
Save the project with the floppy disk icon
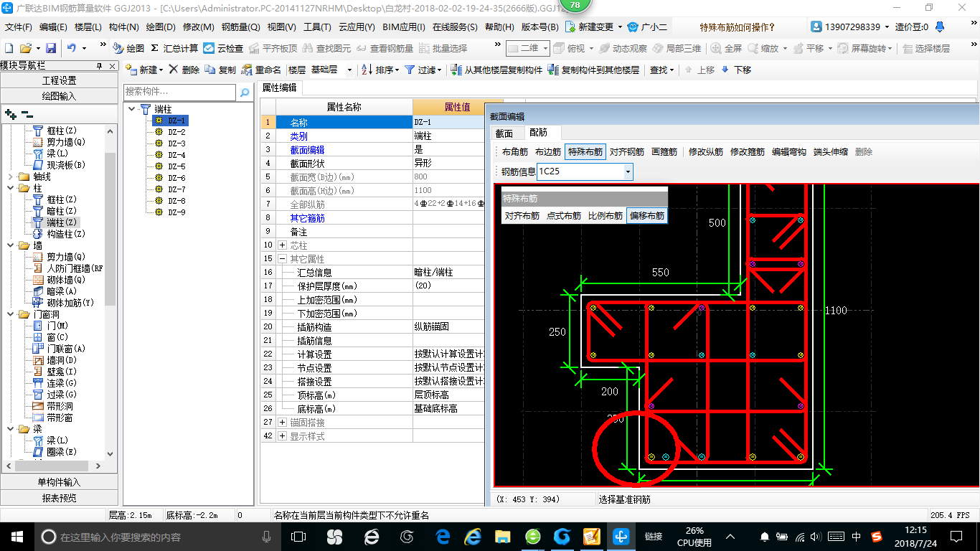pyautogui.click(x=51, y=48)
